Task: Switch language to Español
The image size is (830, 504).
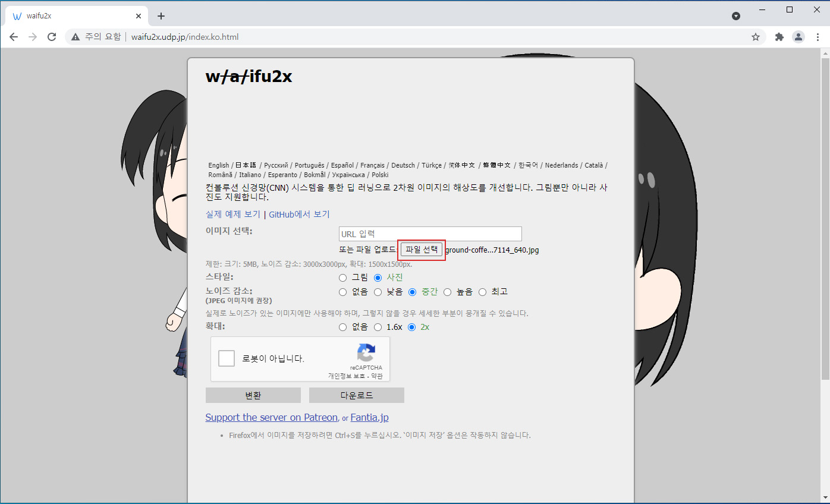Action: tap(342, 165)
